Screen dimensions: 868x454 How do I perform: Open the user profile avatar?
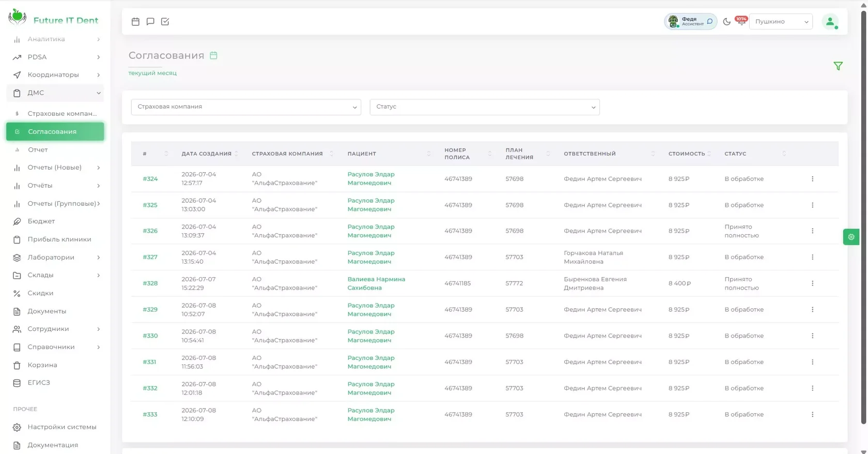(830, 22)
